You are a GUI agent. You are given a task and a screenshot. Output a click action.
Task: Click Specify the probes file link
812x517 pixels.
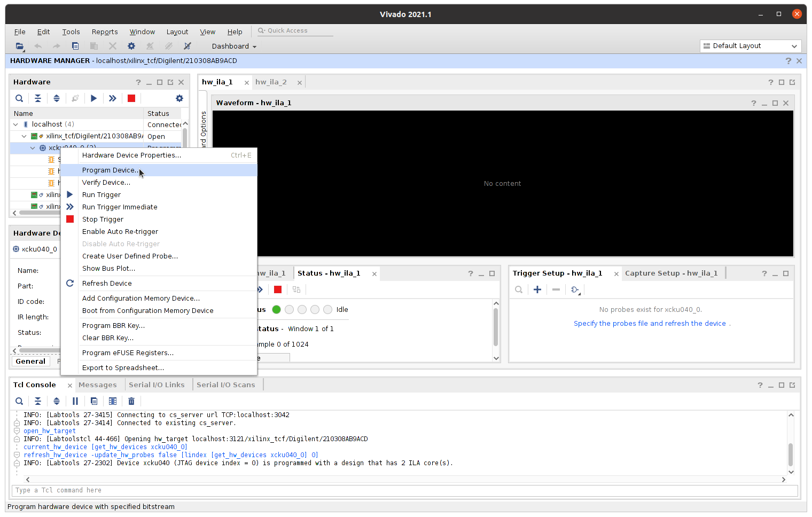click(650, 324)
